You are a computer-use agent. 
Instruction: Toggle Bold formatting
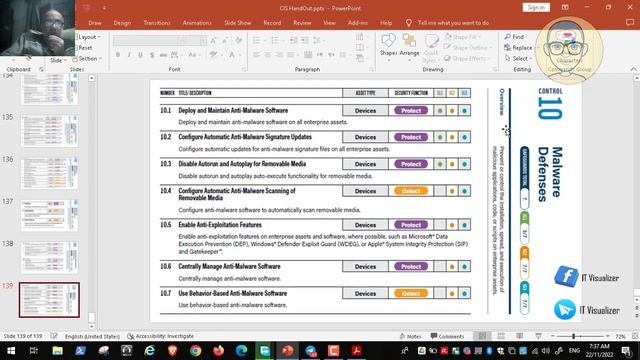tap(118, 55)
